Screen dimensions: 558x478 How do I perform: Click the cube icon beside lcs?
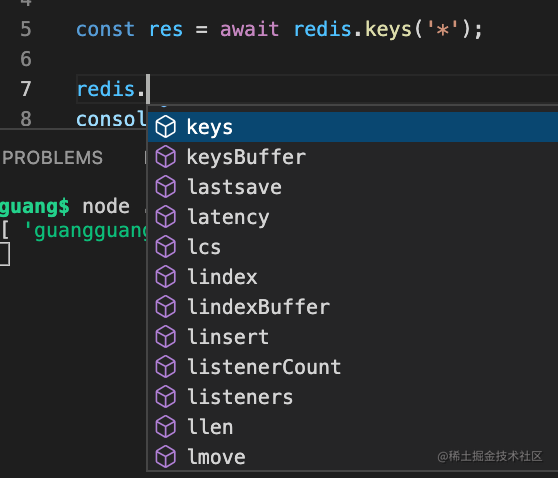[x=165, y=247]
